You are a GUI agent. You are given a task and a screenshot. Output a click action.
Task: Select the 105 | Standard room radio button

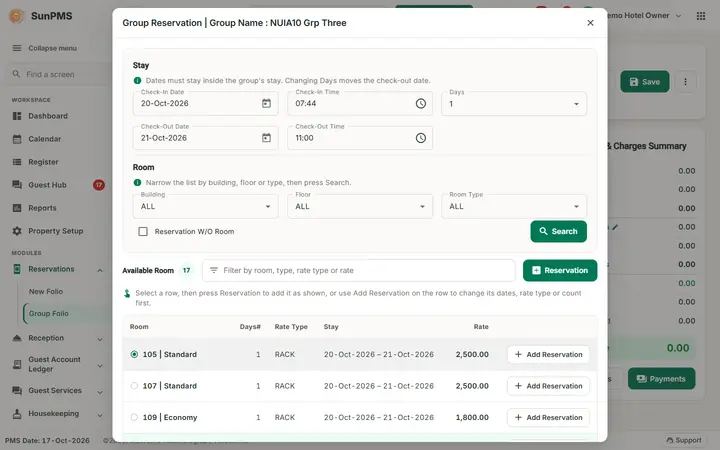coord(134,354)
